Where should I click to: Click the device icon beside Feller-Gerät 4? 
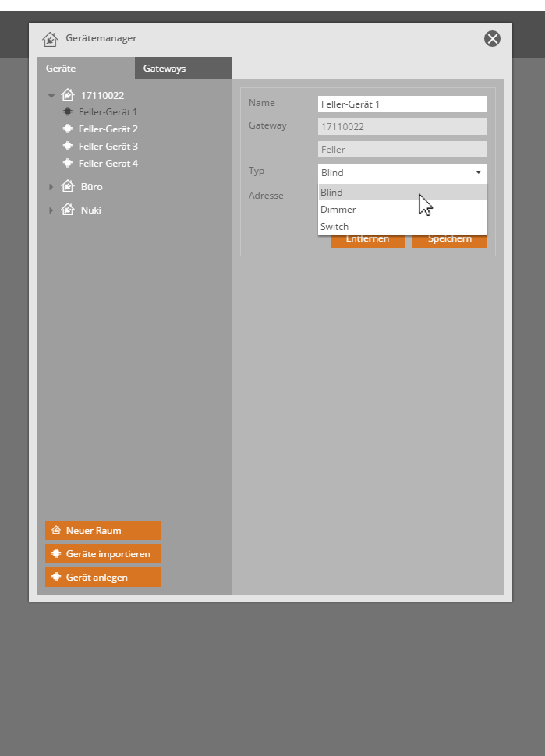pyautogui.click(x=68, y=164)
